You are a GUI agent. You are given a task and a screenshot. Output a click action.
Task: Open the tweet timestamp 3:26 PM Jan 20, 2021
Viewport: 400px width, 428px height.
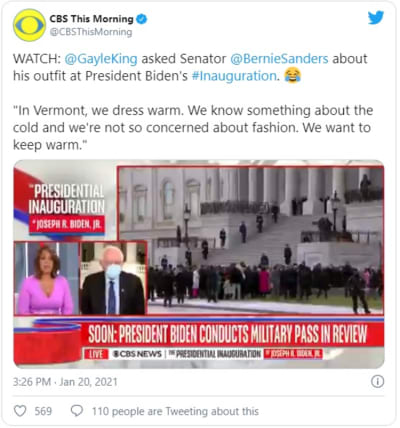(65, 382)
